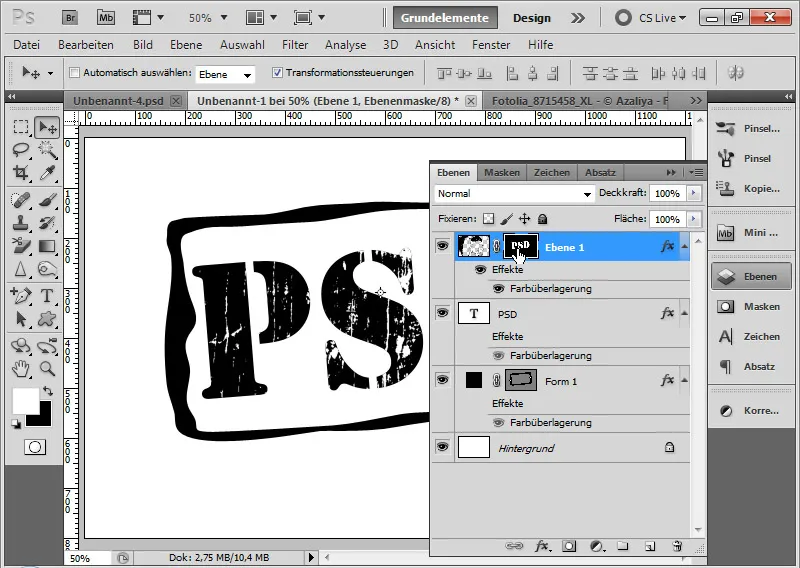Select the Blur tool
This screenshot has height=568, width=800.
point(21,269)
